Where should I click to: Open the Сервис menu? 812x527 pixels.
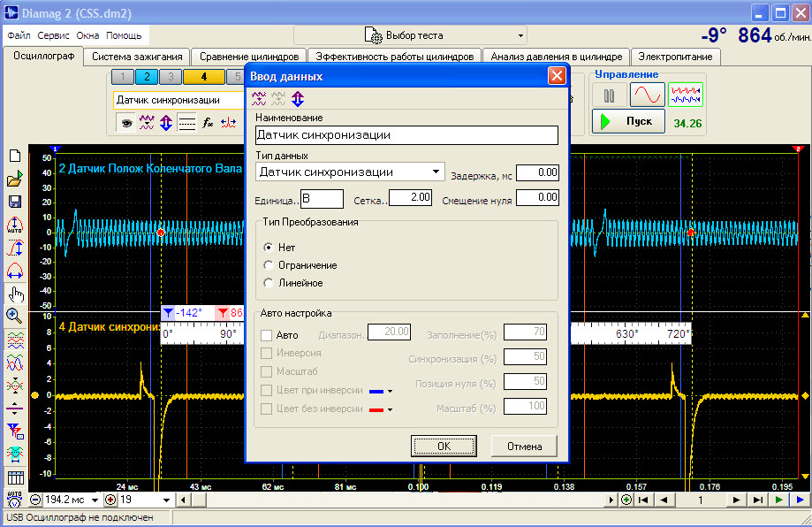pos(53,35)
